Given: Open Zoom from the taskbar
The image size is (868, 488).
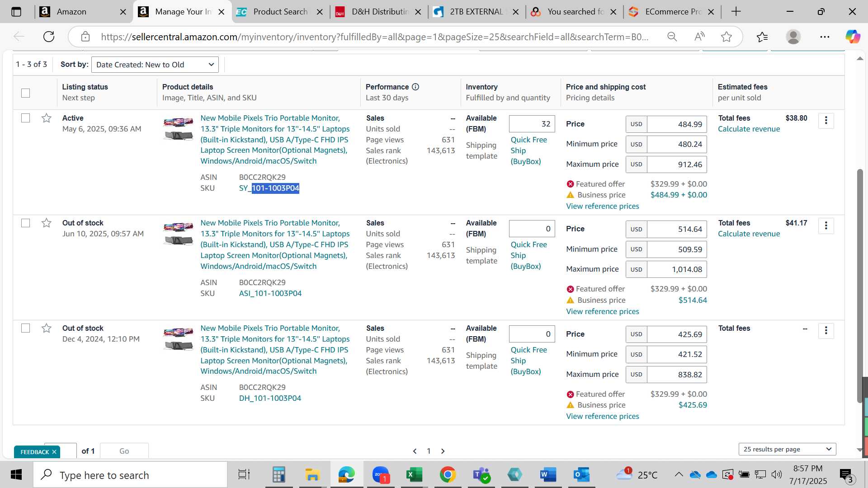Looking at the screenshot, I should pos(381,475).
